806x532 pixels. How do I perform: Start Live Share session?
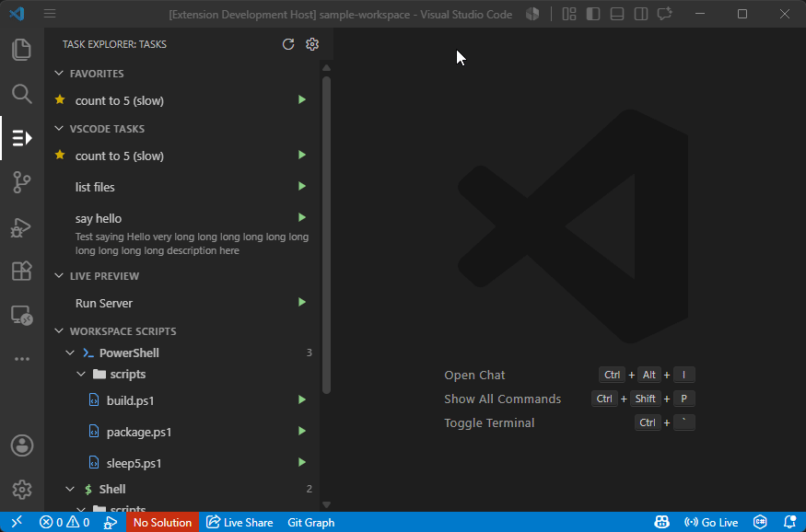point(239,522)
